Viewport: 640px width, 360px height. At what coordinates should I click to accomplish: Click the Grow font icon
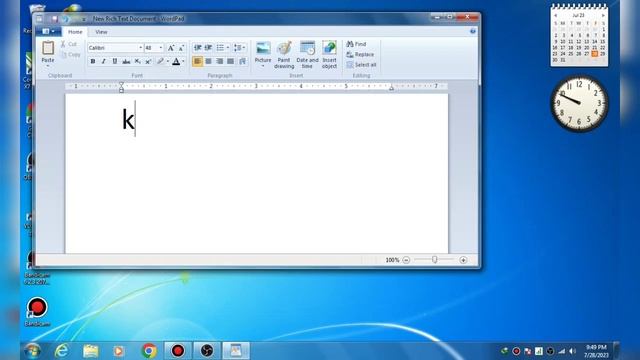pyautogui.click(x=171, y=48)
